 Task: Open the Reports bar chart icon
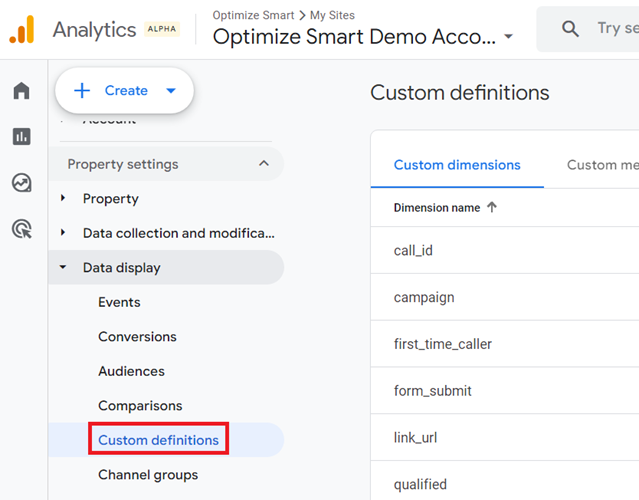[22, 137]
